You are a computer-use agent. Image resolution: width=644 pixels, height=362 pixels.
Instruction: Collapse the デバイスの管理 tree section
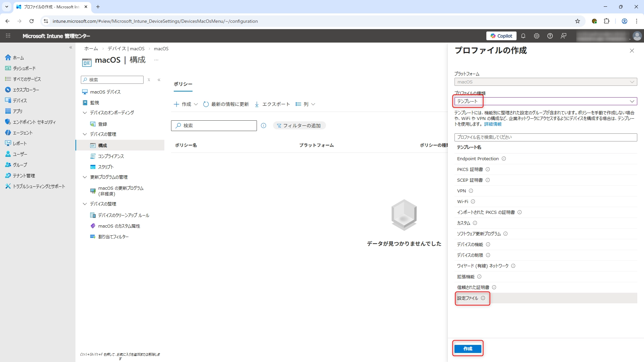click(85, 134)
